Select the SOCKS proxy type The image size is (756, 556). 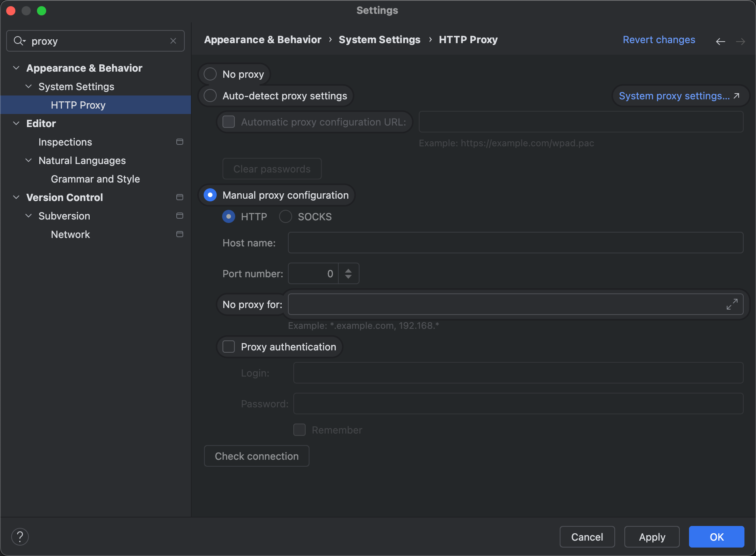click(286, 217)
